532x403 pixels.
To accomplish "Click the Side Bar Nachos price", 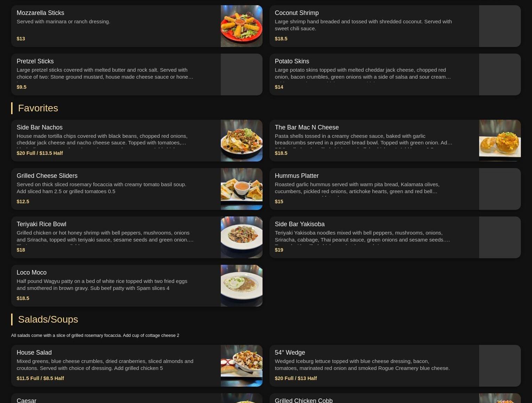I will click(40, 153).
